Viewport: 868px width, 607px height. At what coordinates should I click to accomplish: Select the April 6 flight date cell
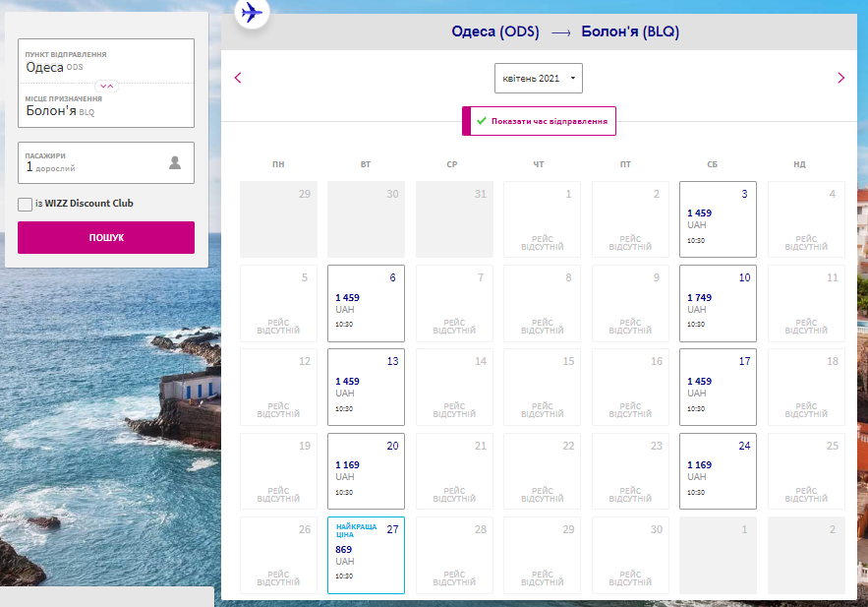click(366, 303)
